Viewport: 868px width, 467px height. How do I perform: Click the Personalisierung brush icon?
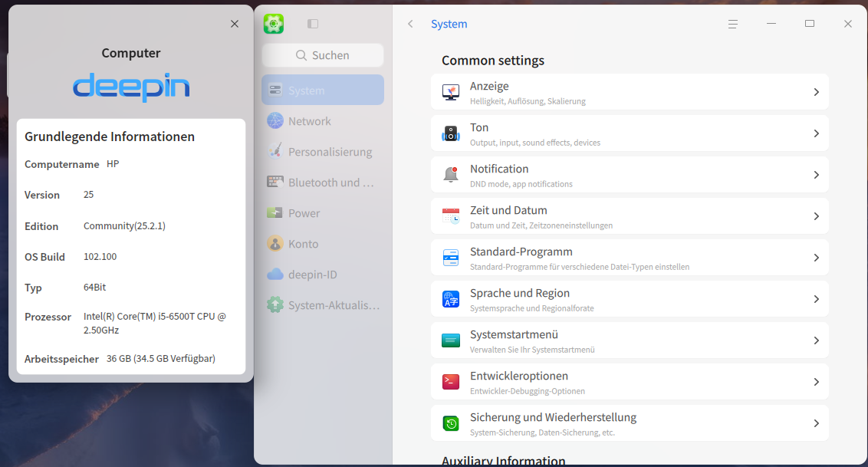click(275, 151)
